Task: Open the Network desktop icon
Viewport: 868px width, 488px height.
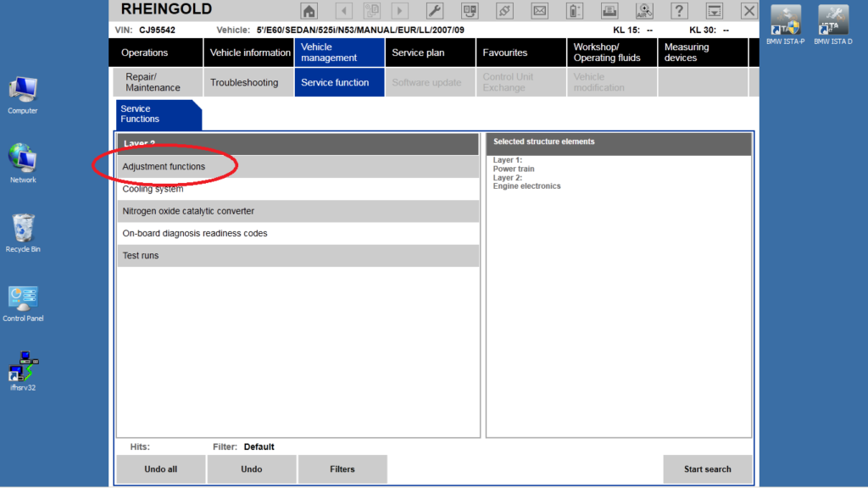Action: click(23, 164)
